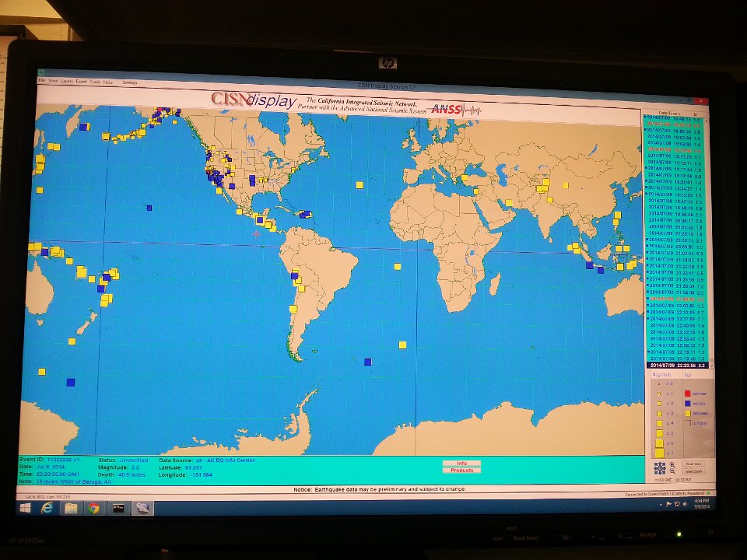Click the red cross epicenter marker near Central America

tap(256, 233)
